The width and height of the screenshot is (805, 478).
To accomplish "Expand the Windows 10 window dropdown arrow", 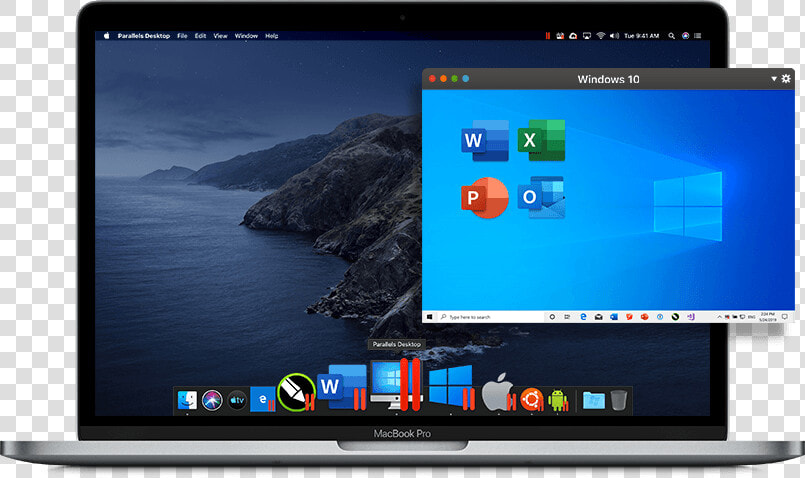I will tap(774, 79).
